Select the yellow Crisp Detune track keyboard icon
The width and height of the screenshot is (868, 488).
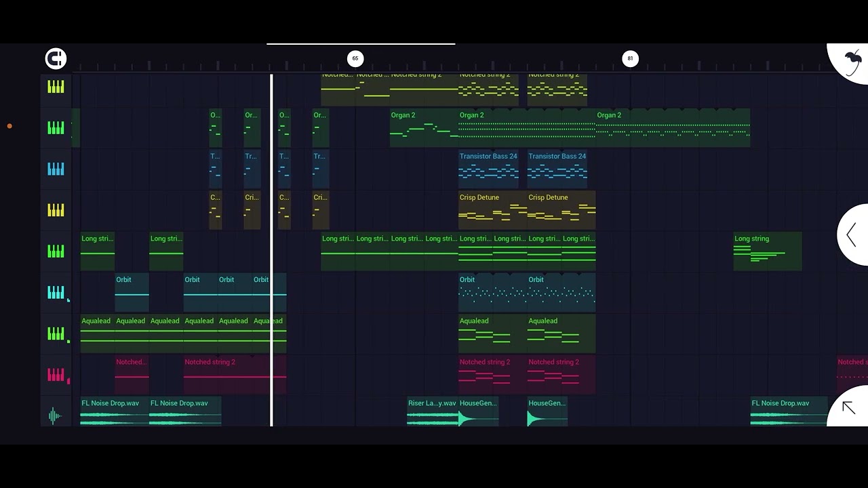(56, 210)
